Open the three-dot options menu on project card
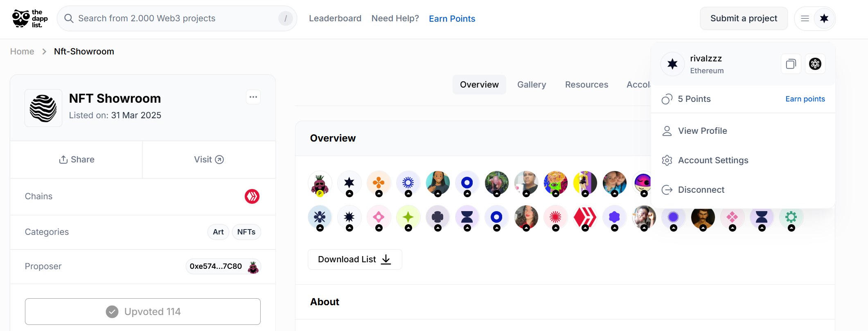Viewport: 868px width, 331px height. tap(253, 97)
